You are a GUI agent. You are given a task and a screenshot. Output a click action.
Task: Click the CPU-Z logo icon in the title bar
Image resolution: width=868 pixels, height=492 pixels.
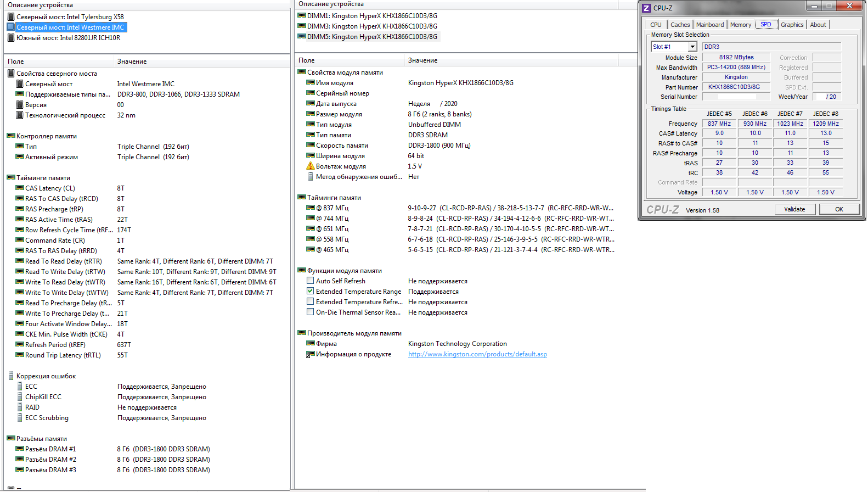coord(646,8)
